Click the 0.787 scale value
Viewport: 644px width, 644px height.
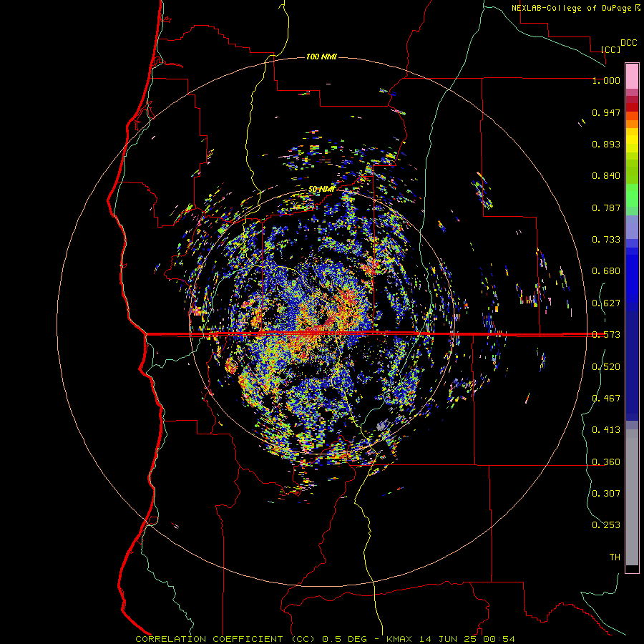pos(606,208)
